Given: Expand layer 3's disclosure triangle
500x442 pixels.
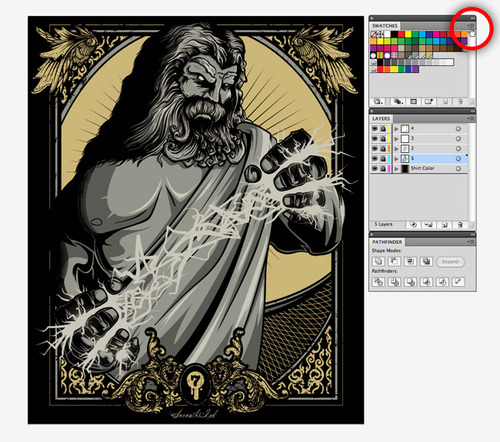Looking at the screenshot, I should point(396,138).
